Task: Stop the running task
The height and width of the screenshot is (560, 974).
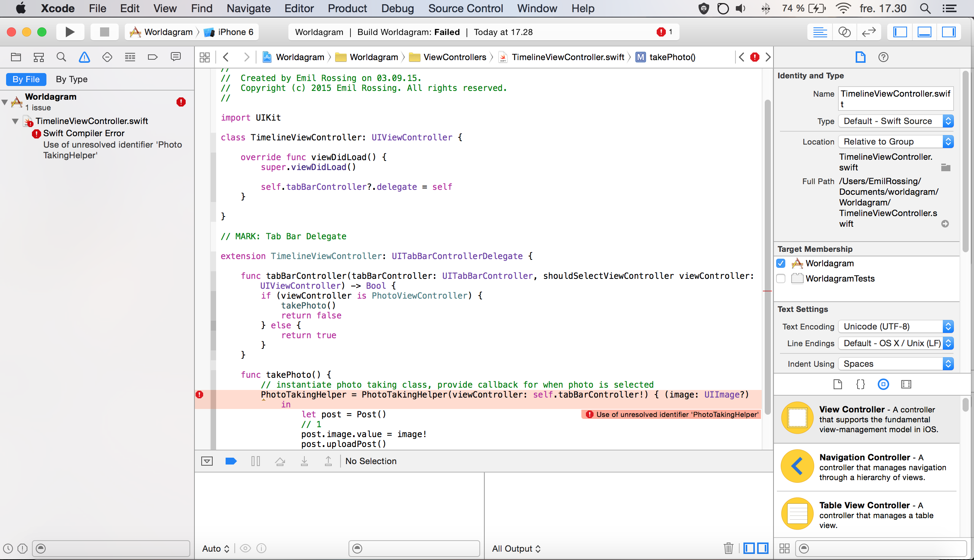Action: click(x=104, y=32)
